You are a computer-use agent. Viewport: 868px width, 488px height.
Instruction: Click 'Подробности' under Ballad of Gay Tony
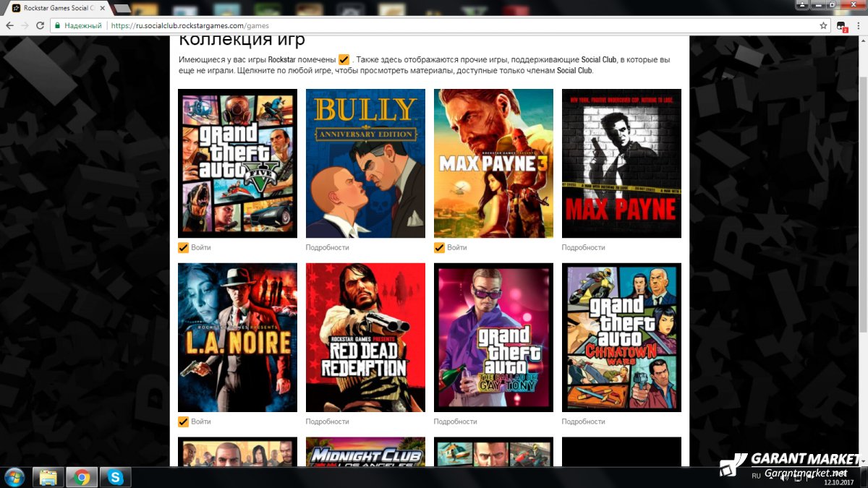[x=456, y=421]
